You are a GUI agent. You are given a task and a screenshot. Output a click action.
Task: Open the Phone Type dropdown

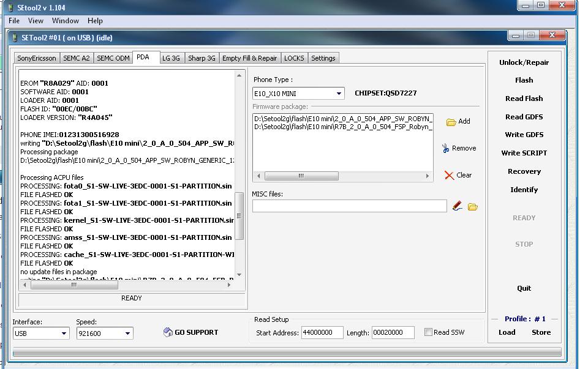coord(339,93)
